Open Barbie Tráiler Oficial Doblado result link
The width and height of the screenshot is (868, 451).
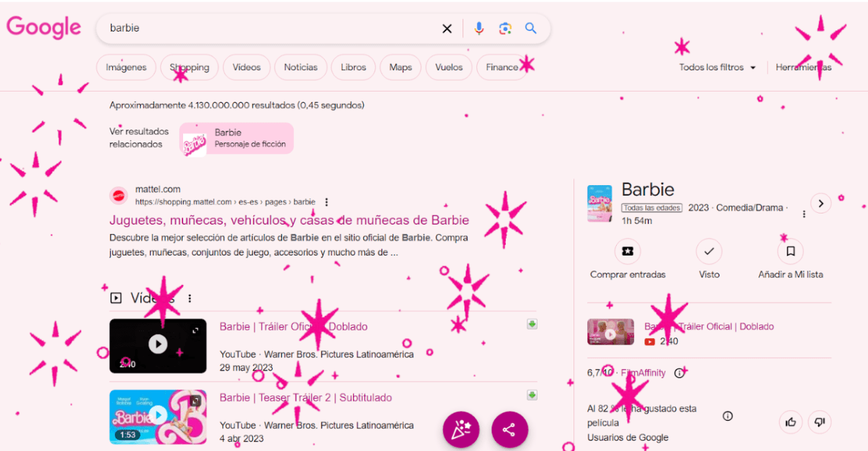point(293,326)
